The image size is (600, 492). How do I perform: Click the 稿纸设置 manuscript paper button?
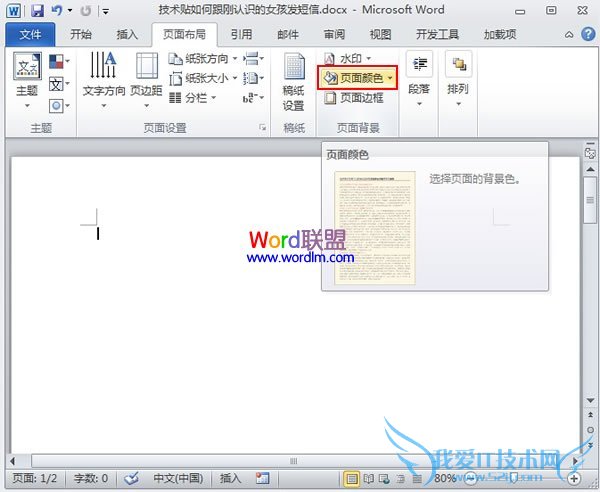[x=293, y=82]
